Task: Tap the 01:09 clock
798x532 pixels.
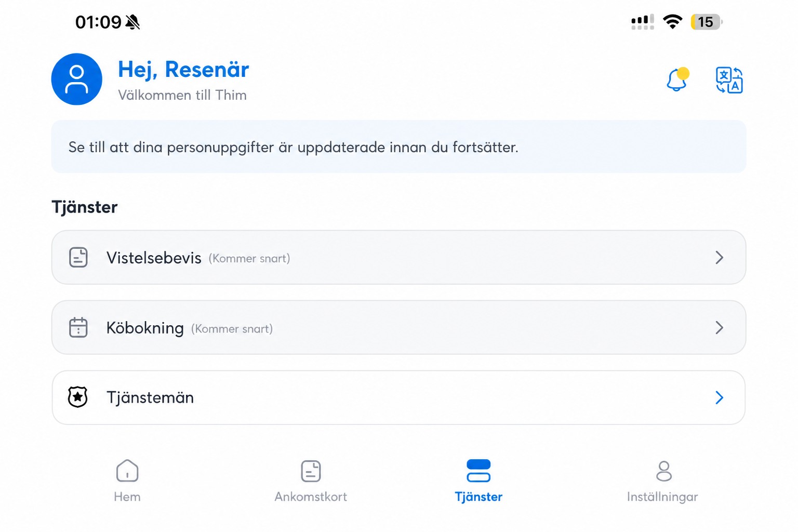Action: coord(98,22)
